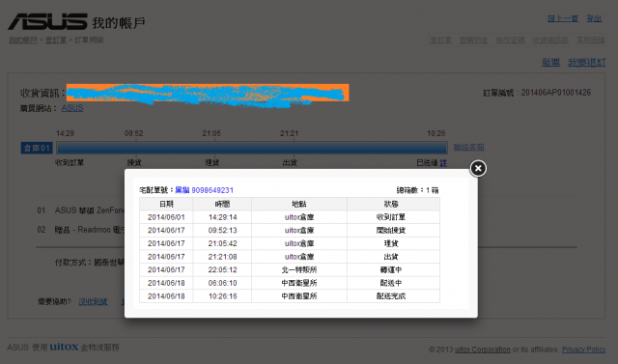Click time cell 14:29:14
The image size is (618, 364).
click(222, 217)
